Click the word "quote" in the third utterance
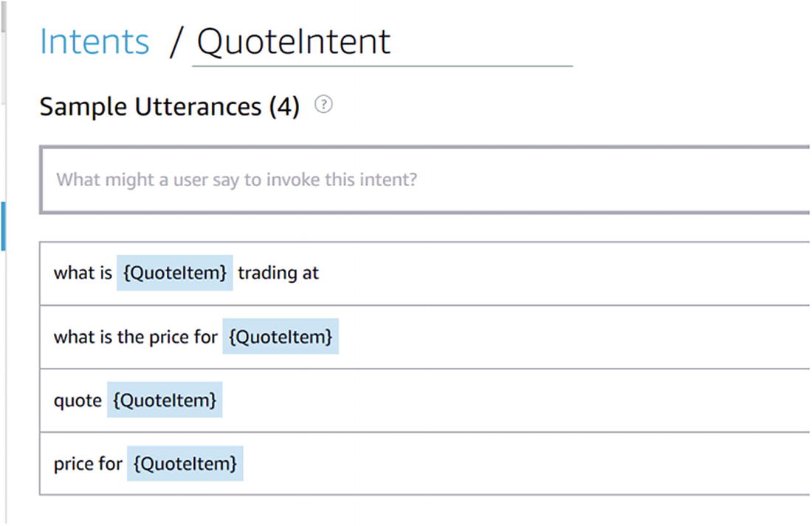The height and width of the screenshot is (526, 812). tap(78, 400)
